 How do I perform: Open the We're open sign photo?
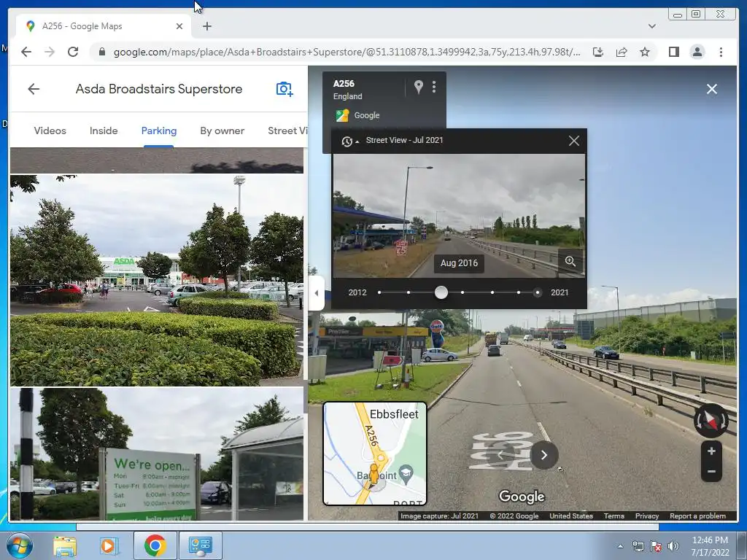point(157,454)
